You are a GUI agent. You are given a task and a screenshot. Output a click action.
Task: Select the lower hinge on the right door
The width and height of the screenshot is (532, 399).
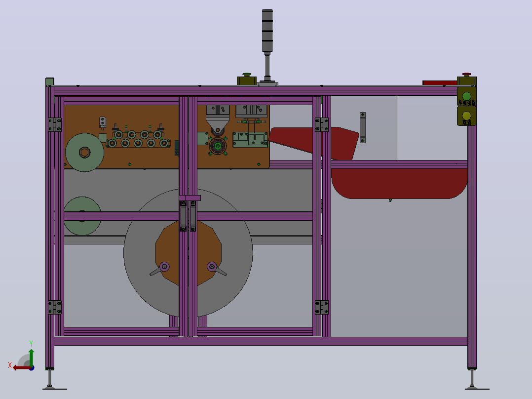pyautogui.click(x=322, y=307)
